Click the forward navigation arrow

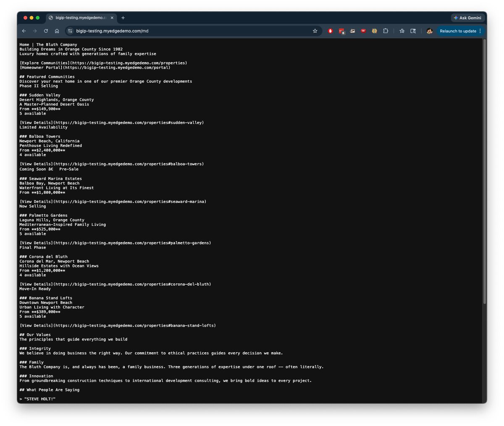click(x=35, y=31)
